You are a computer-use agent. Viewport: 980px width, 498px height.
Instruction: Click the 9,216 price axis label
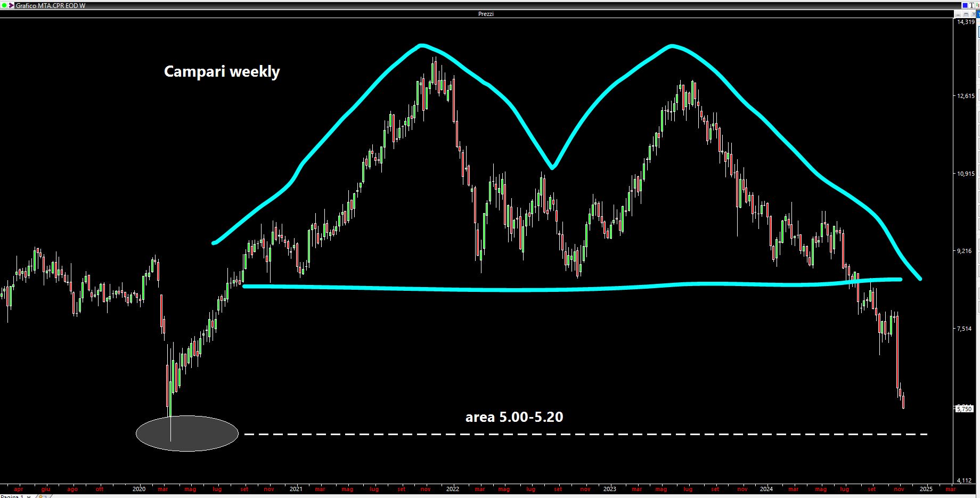point(964,251)
